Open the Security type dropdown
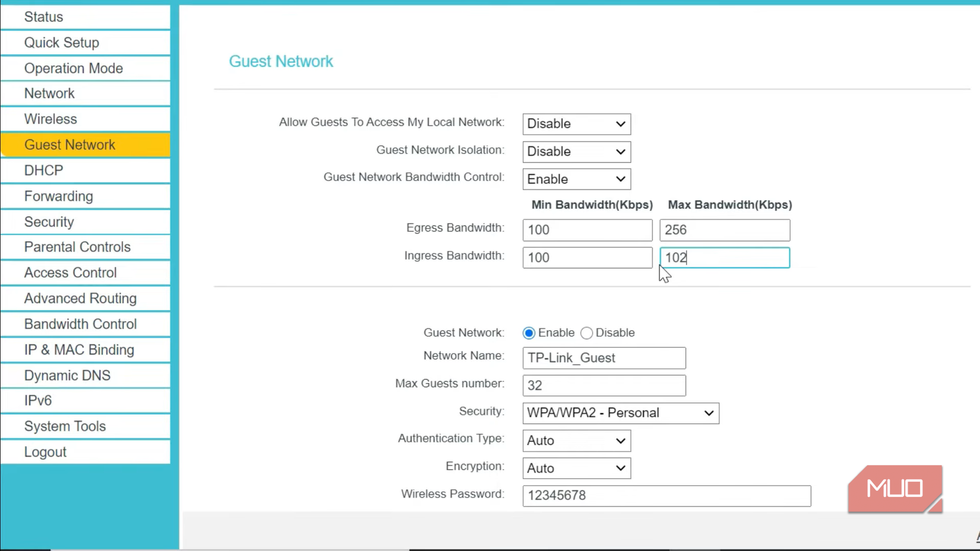This screenshot has height=551, width=980. point(621,413)
